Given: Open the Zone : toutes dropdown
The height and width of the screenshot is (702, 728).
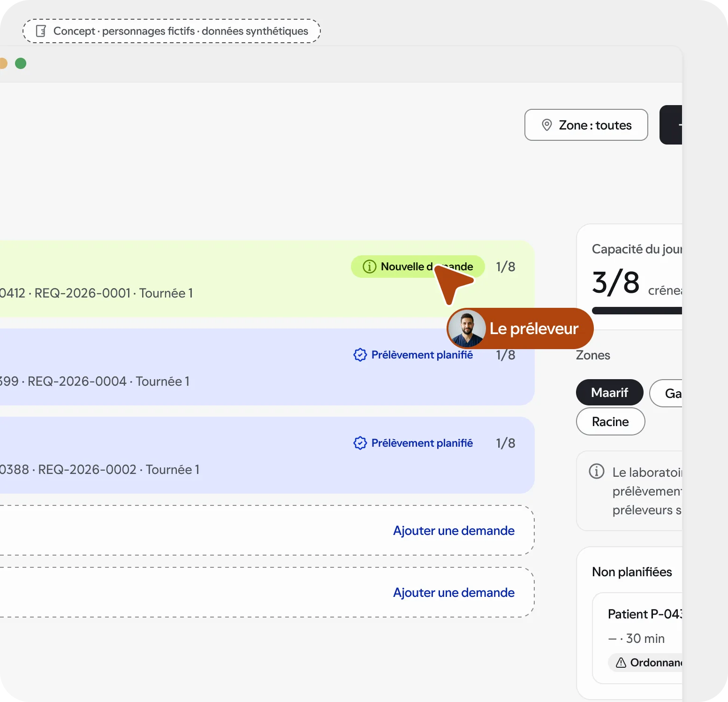Looking at the screenshot, I should click(586, 125).
